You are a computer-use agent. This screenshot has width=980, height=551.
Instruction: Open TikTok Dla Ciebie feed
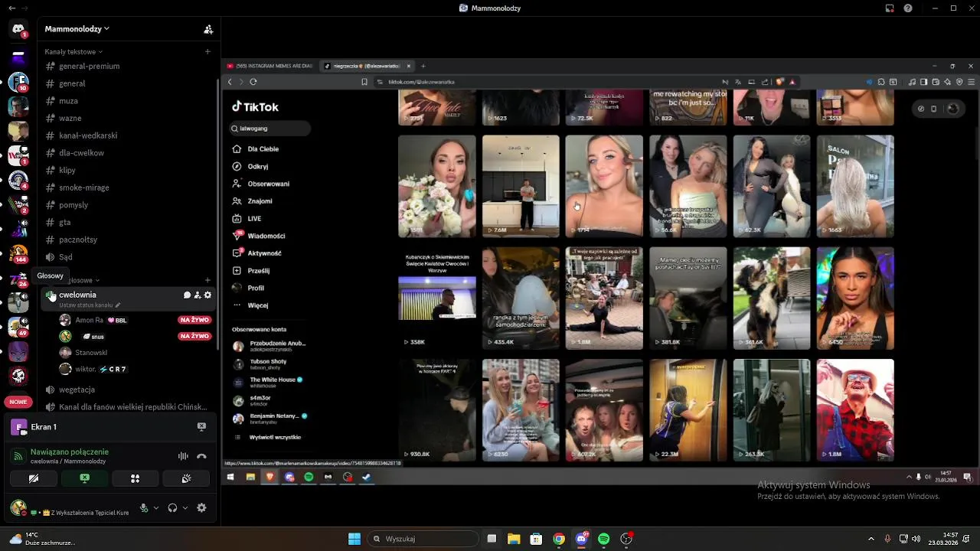(x=256, y=149)
